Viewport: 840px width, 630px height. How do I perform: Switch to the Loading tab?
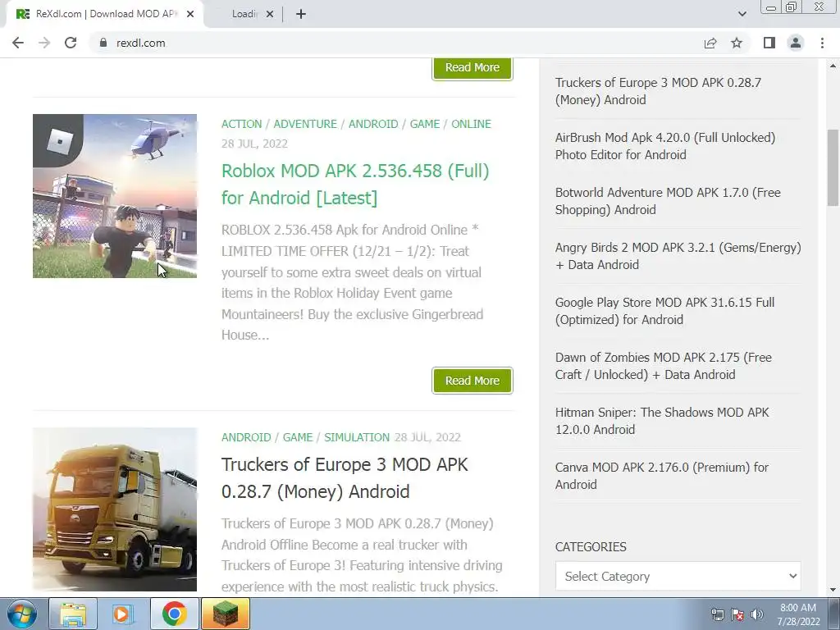tap(244, 14)
